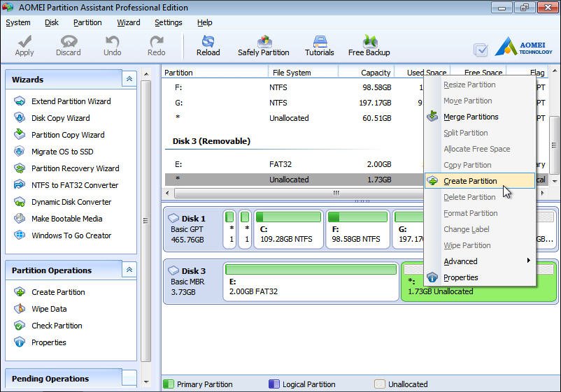Viewport: 561px width, 392px height.
Task: Select the 1.73GB Unallocated list row
Action: (x=293, y=180)
